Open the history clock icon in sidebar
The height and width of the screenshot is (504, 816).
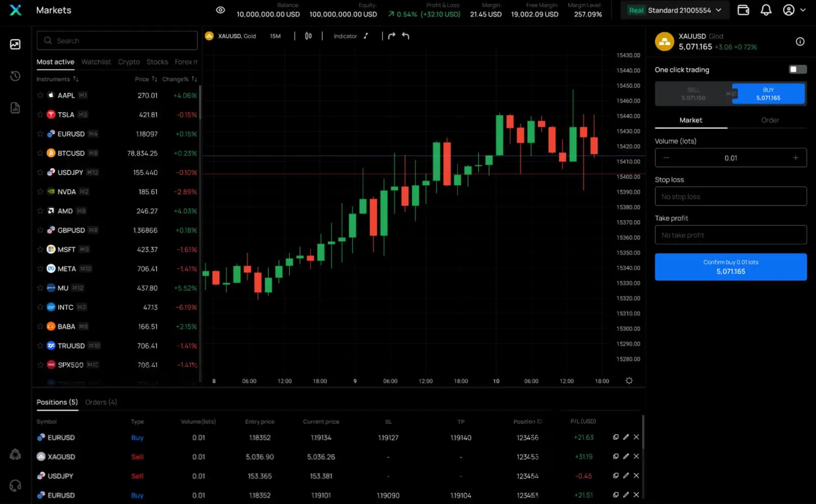tap(15, 76)
